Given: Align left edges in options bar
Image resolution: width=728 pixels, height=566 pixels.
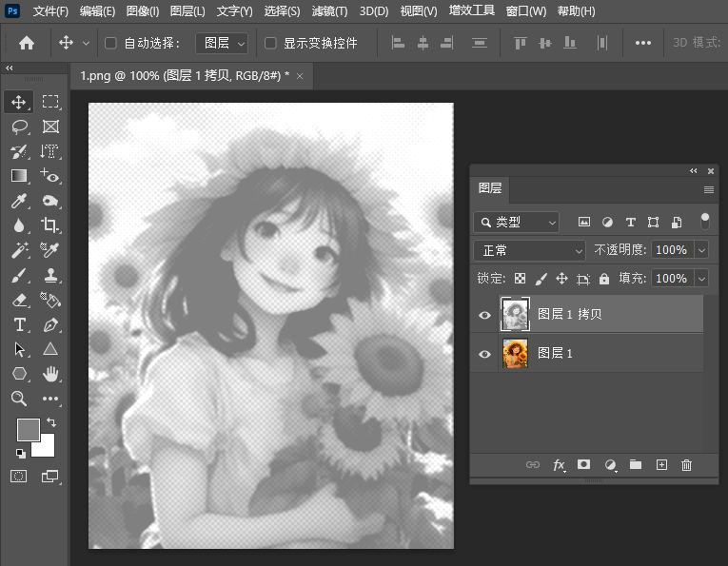Looking at the screenshot, I should click(398, 43).
